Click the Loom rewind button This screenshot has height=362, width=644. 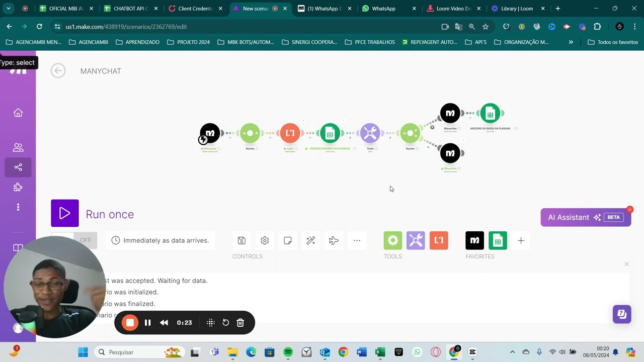pos(164,323)
